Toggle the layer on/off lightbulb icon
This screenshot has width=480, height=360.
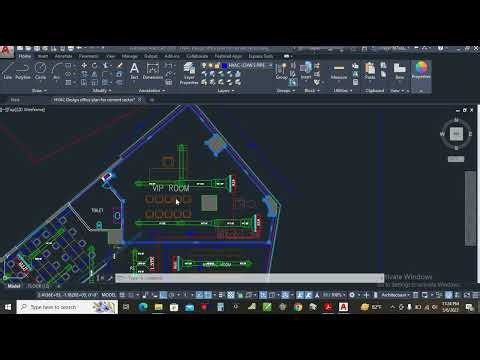(x=204, y=66)
